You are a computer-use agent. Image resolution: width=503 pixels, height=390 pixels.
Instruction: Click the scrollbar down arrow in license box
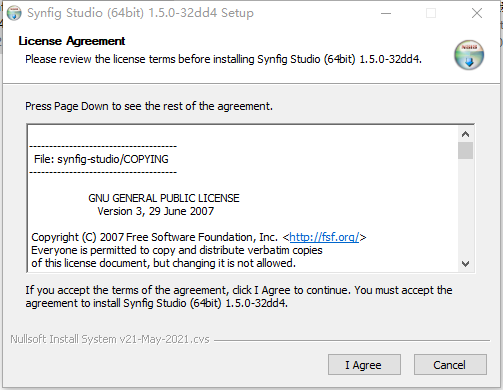(465, 264)
